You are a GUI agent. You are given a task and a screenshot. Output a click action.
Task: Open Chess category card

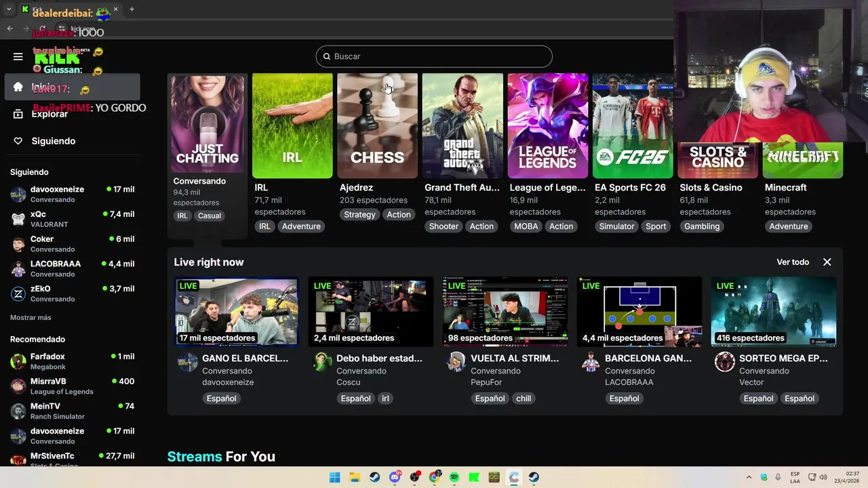[377, 126]
